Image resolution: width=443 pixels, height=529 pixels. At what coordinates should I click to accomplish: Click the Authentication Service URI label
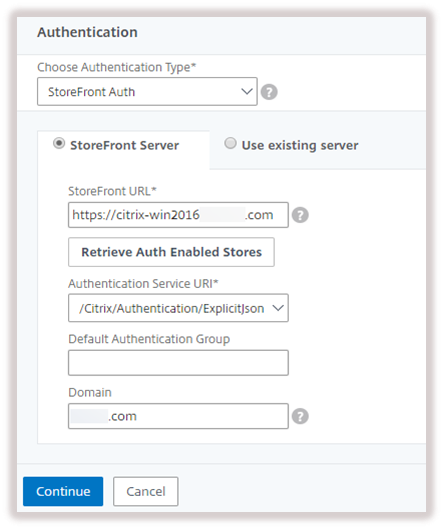click(x=143, y=284)
